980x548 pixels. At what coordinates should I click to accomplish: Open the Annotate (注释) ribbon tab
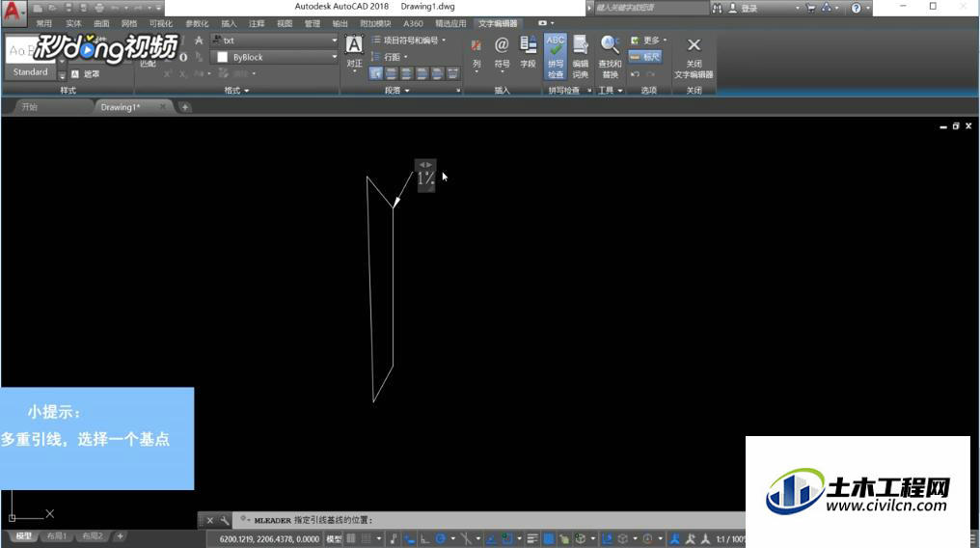pyautogui.click(x=257, y=24)
